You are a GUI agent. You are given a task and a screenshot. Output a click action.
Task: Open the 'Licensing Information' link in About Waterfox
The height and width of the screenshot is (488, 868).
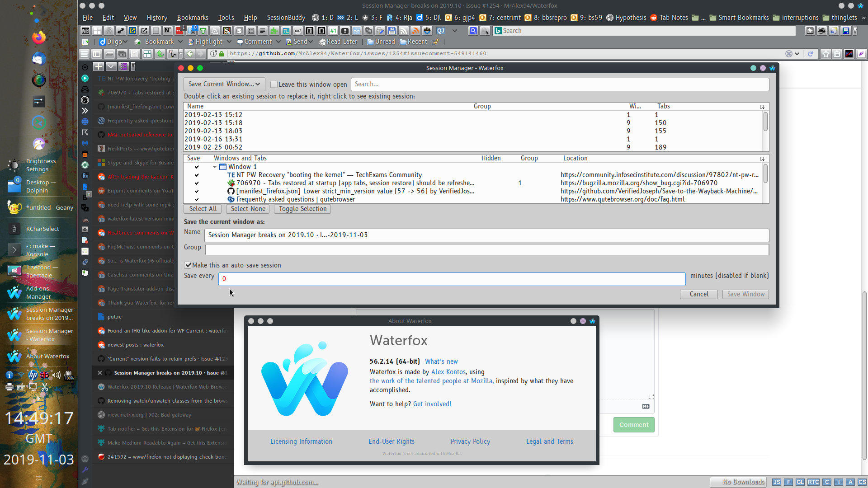(301, 441)
